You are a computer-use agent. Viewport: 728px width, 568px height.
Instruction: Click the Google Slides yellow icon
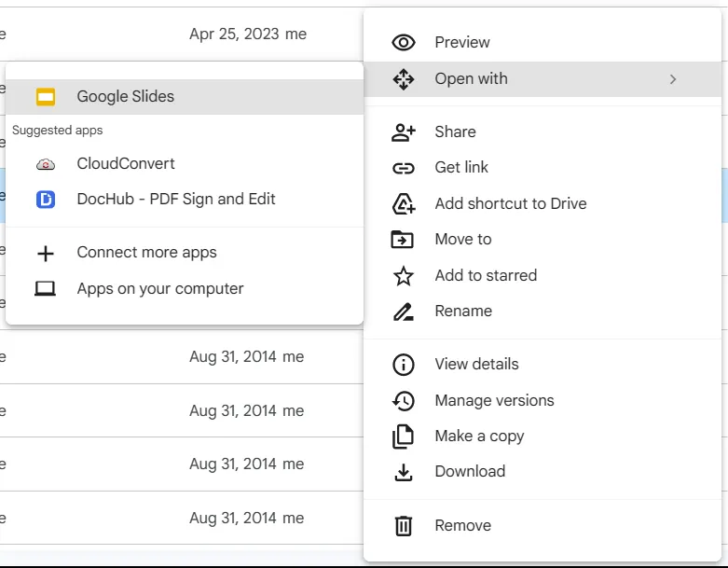(46, 96)
